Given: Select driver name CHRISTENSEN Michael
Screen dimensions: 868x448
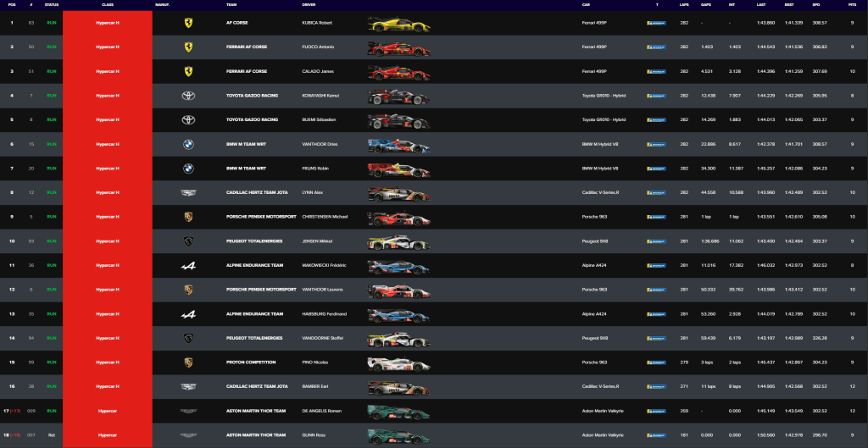Looking at the screenshot, I should 325,217.
